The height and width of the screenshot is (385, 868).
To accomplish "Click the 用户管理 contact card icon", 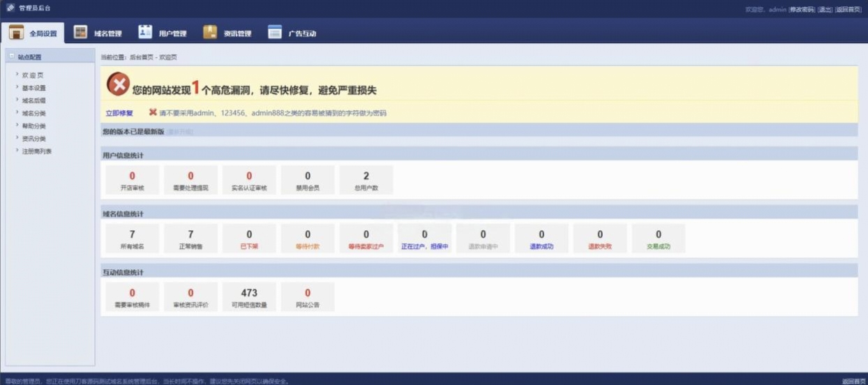I will [x=145, y=32].
